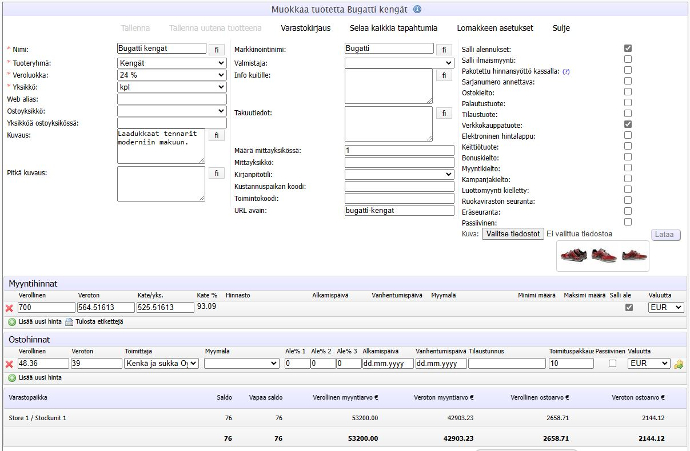Click the purchase Alkamispäivä date field

(387, 363)
